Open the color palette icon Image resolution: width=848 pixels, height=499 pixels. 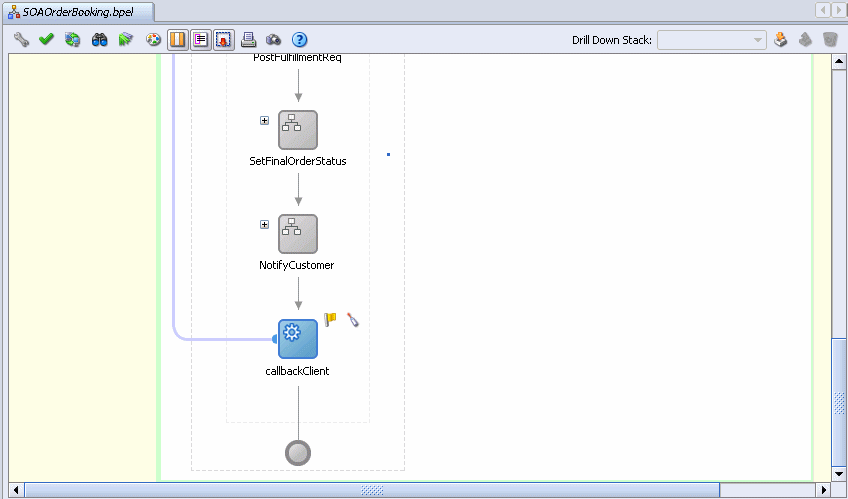154,39
